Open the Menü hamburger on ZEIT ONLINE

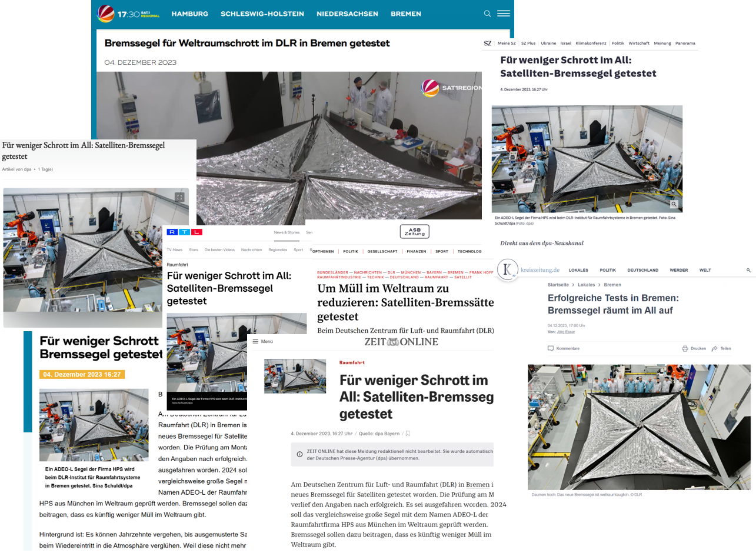[262, 341]
